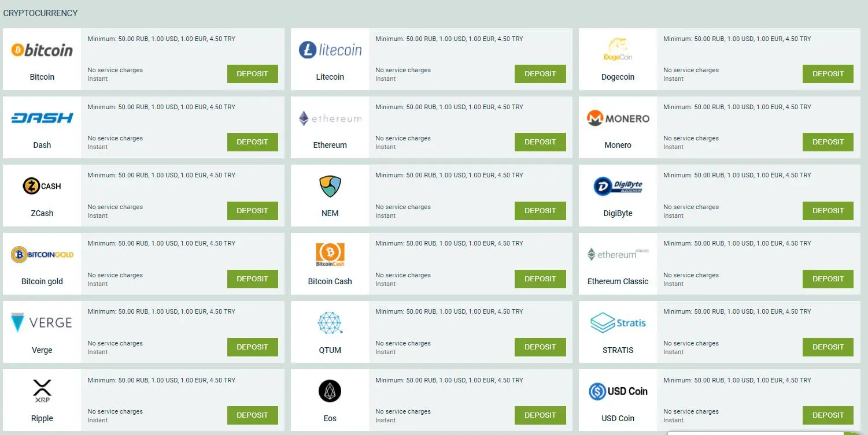
Task: Click the STRATIS name label
Action: tap(618, 350)
